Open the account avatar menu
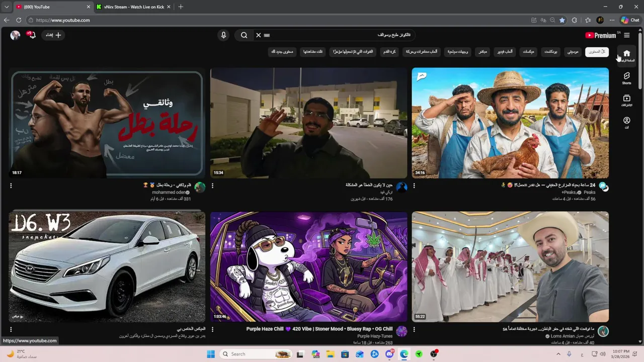Viewport: 644px width, 362px height. pos(15,35)
